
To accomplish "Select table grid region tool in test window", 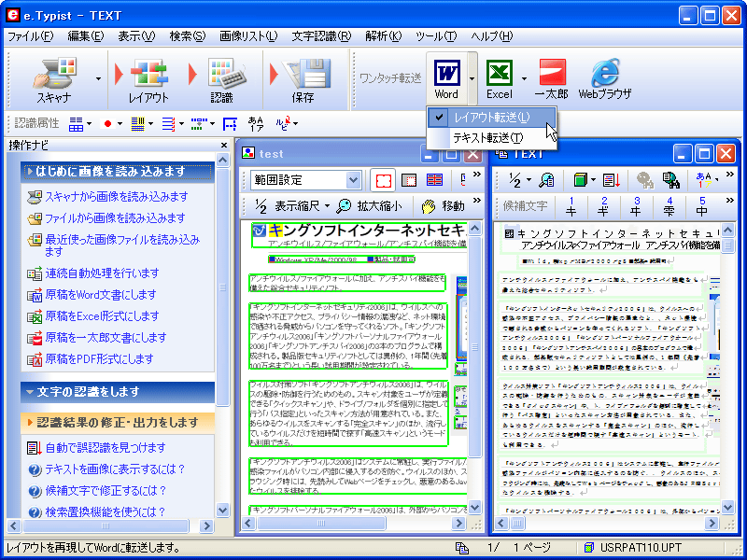I will coord(434,180).
